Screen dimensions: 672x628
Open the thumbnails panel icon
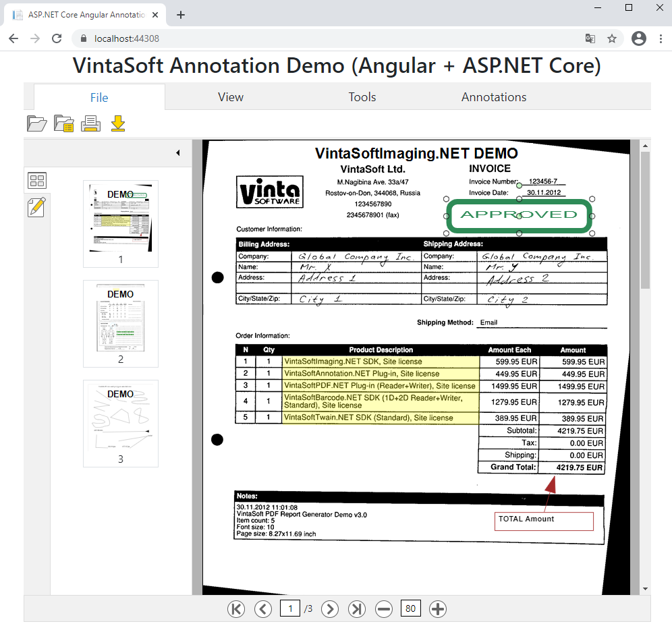click(37, 181)
